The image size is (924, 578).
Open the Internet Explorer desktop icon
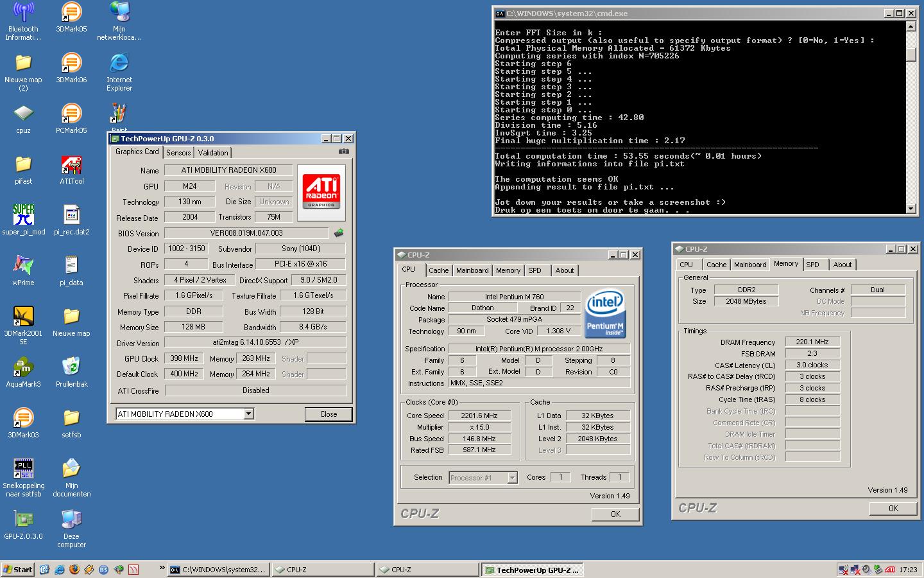[x=119, y=71]
